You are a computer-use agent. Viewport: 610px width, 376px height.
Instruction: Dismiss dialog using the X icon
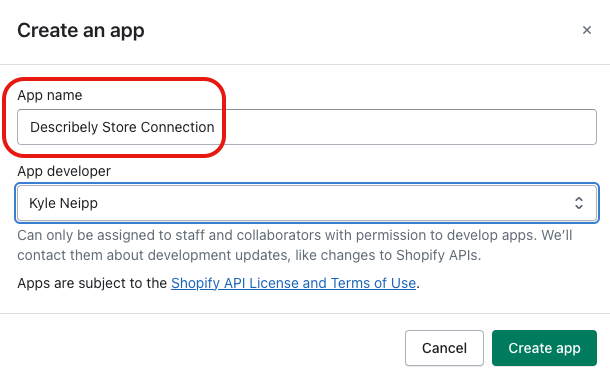pos(587,30)
